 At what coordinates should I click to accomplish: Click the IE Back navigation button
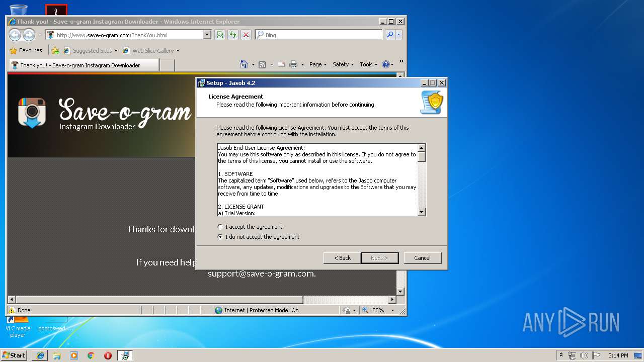point(15,35)
